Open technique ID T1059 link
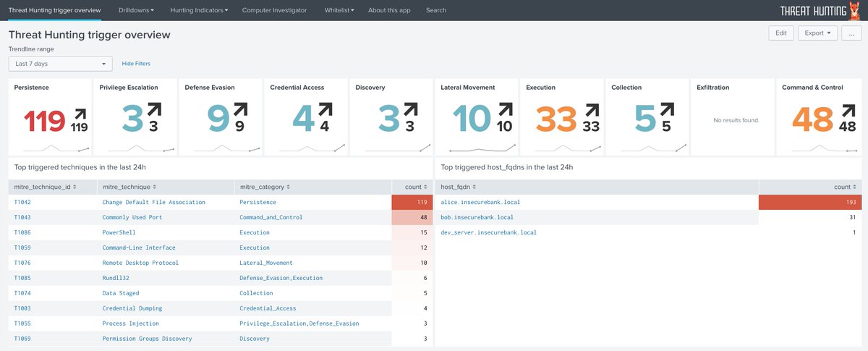 pyautogui.click(x=23, y=248)
